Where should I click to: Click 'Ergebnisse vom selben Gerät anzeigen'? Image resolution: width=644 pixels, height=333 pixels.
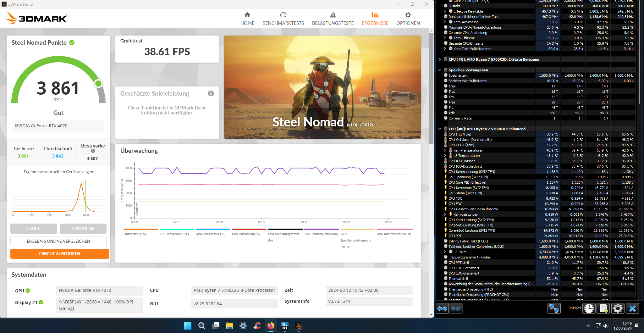pos(58,172)
